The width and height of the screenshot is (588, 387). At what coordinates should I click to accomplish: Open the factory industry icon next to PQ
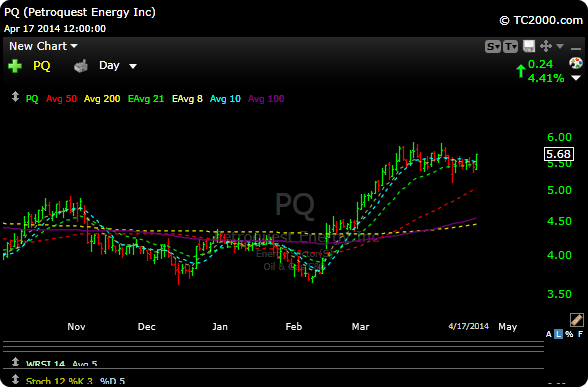coord(81,66)
